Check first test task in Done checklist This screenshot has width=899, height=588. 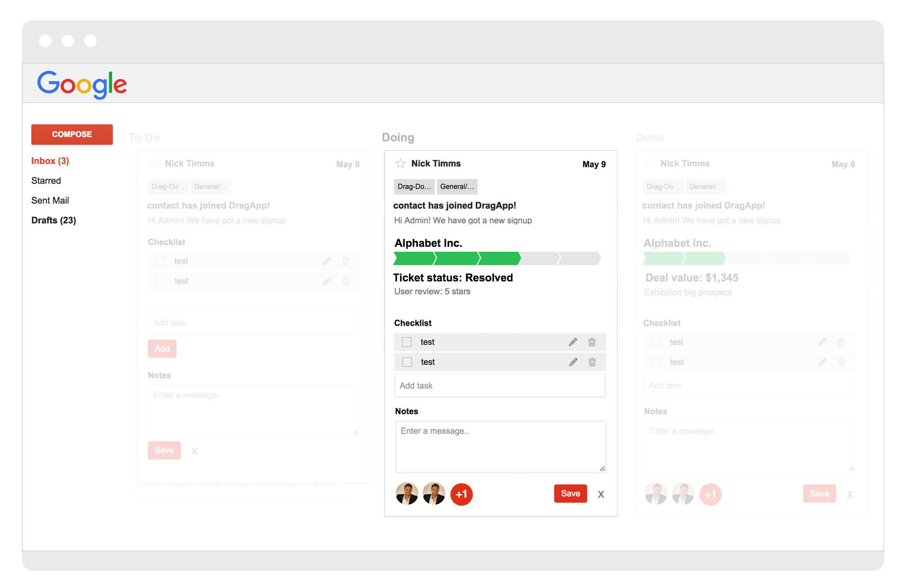[x=656, y=342]
